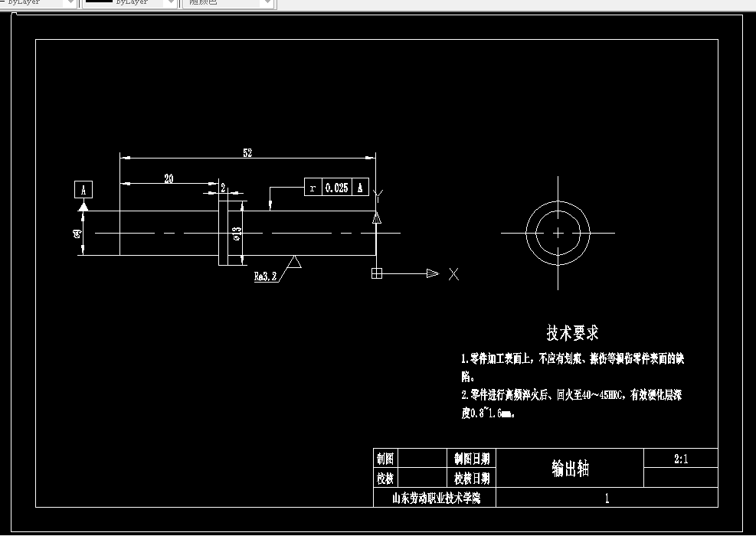Click the 输出轴 title block cell
756x536 pixels.
pos(570,468)
